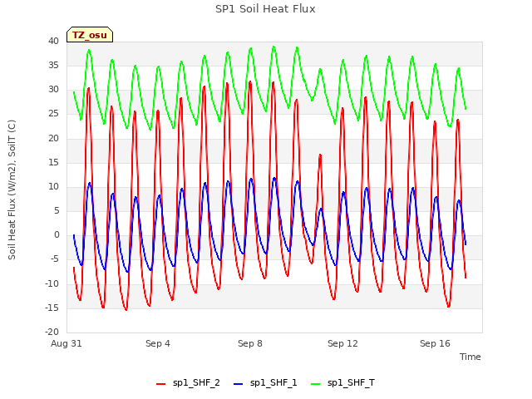The image size is (532, 399).
Task: Select the blue sp1_SHF_1 legend swatch
Action: click(x=239, y=384)
